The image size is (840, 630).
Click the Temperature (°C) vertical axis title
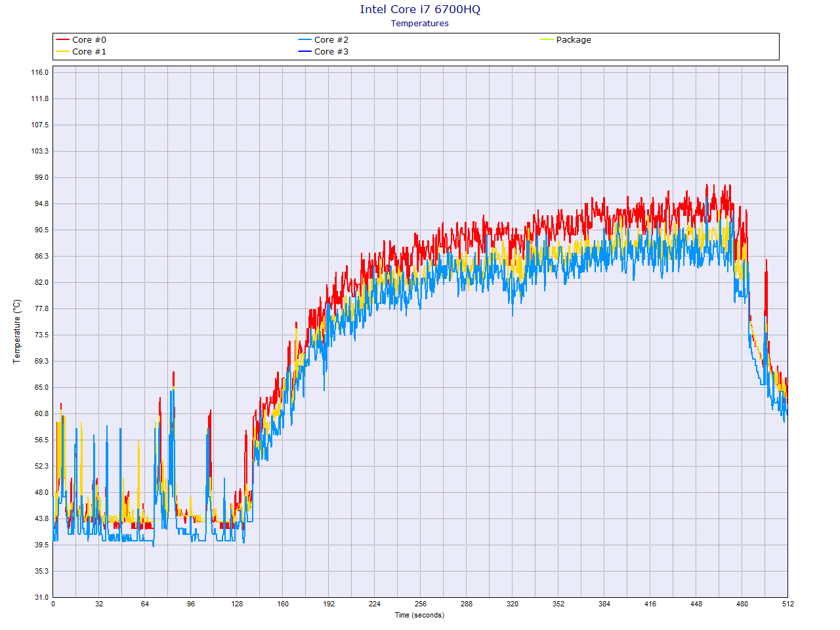[x=17, y=331]
